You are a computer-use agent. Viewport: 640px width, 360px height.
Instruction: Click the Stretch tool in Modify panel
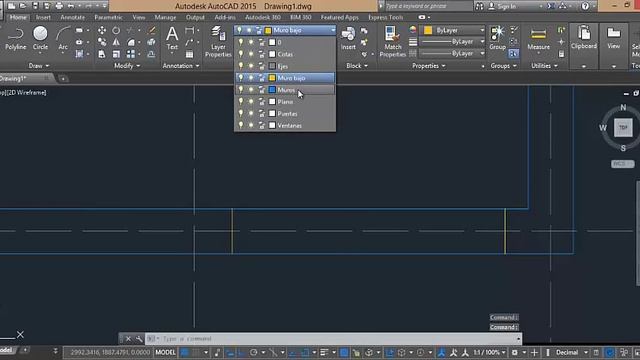pyautogui.click(x=102, y=54)
